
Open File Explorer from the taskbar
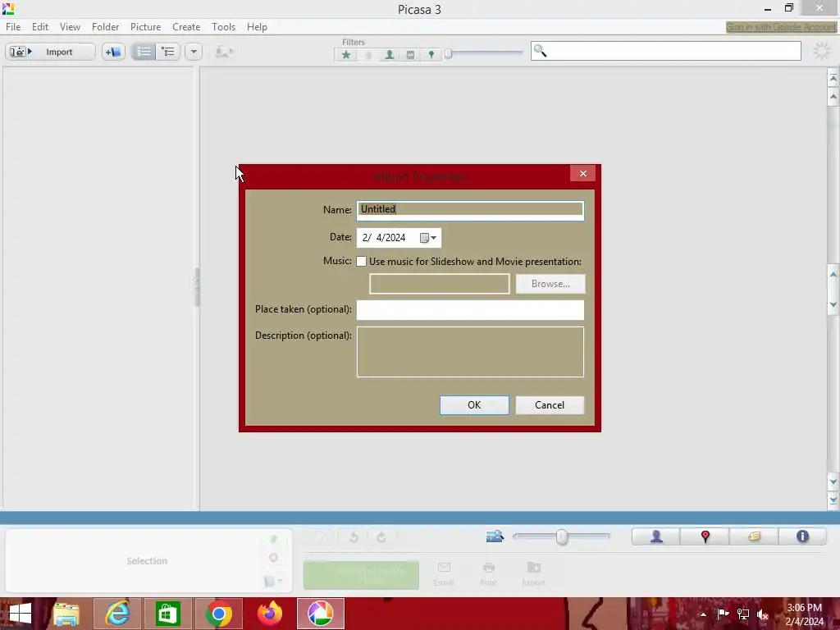pyautogui.click(x=66, y=614)
